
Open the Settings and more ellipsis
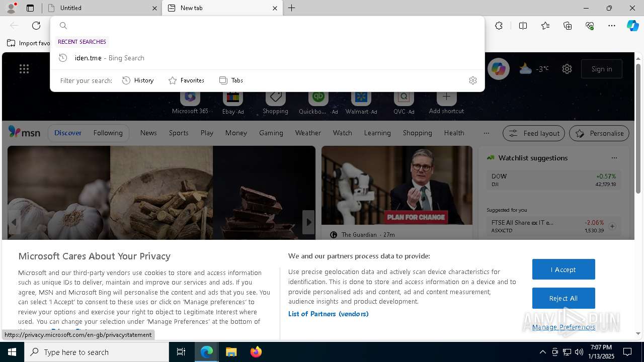pos(612,26)
